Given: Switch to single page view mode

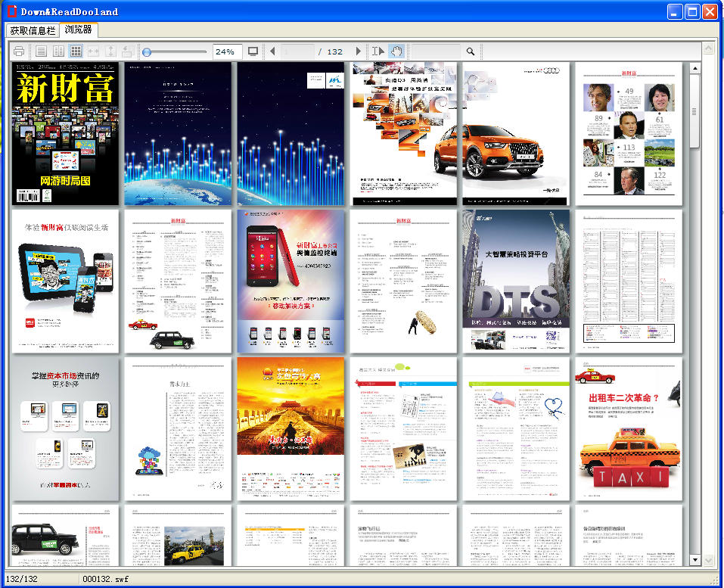Looking at the screenshot, I should coord(41,51).
